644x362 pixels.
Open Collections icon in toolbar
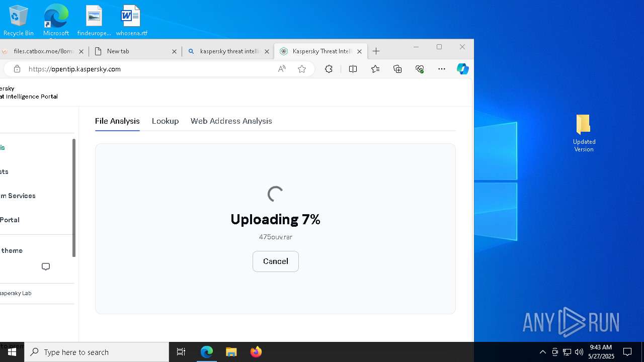click(397, 69)
